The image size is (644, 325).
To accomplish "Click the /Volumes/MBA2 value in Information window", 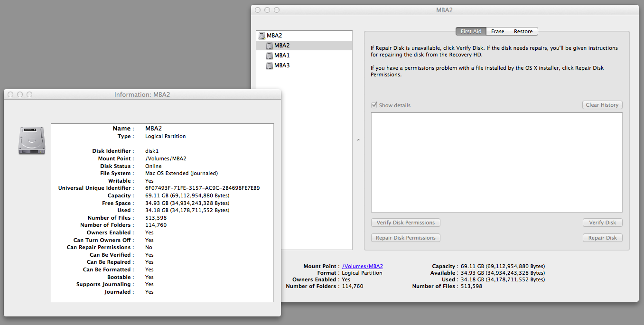I will coord(166,158).
